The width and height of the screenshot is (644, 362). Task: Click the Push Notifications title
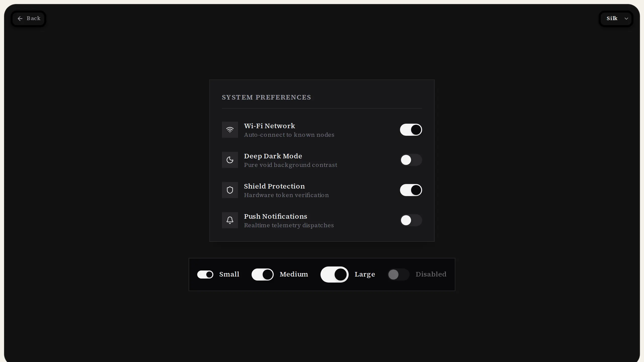(275, 216)
